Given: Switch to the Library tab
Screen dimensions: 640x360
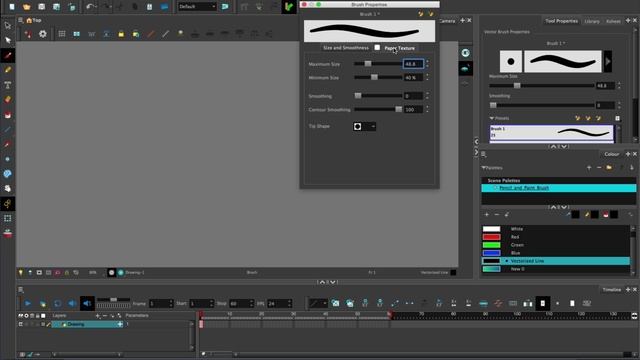Looking at the screenshot, I should (x=592, y=21).
